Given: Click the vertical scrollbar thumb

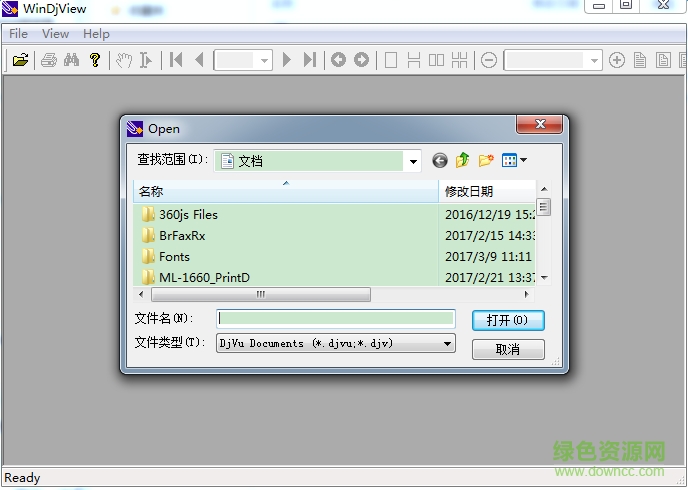Looking at the screenshot, I should click(544, 207).
